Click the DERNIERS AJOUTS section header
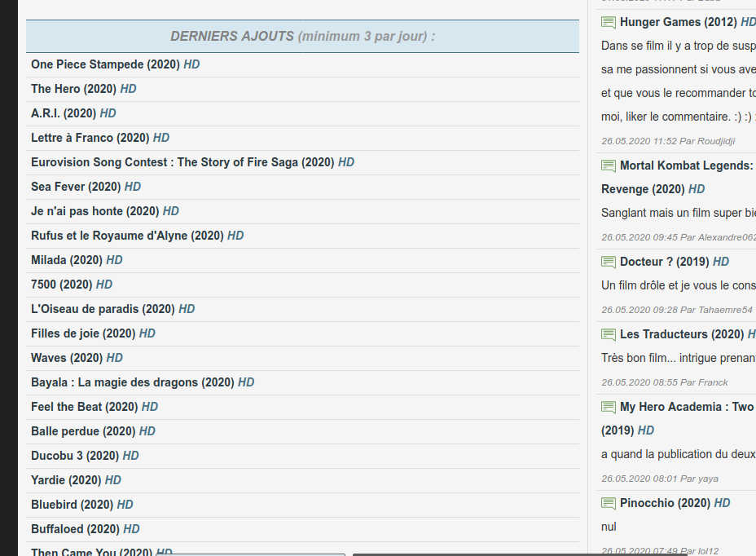 click(303, 36)
